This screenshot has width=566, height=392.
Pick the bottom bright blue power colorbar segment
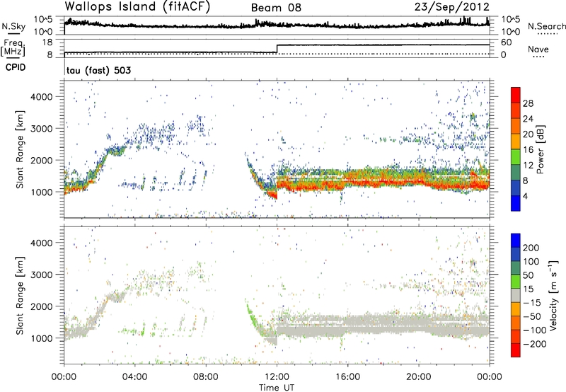(x=516, y=203)
